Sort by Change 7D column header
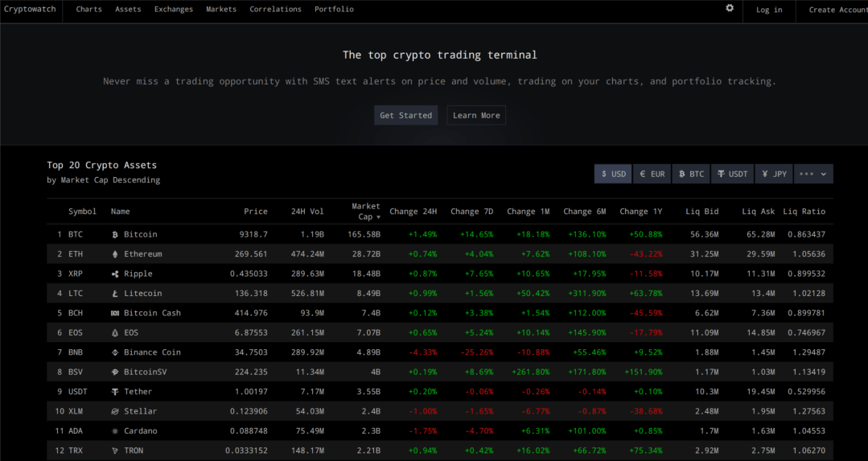 point(471,212)
